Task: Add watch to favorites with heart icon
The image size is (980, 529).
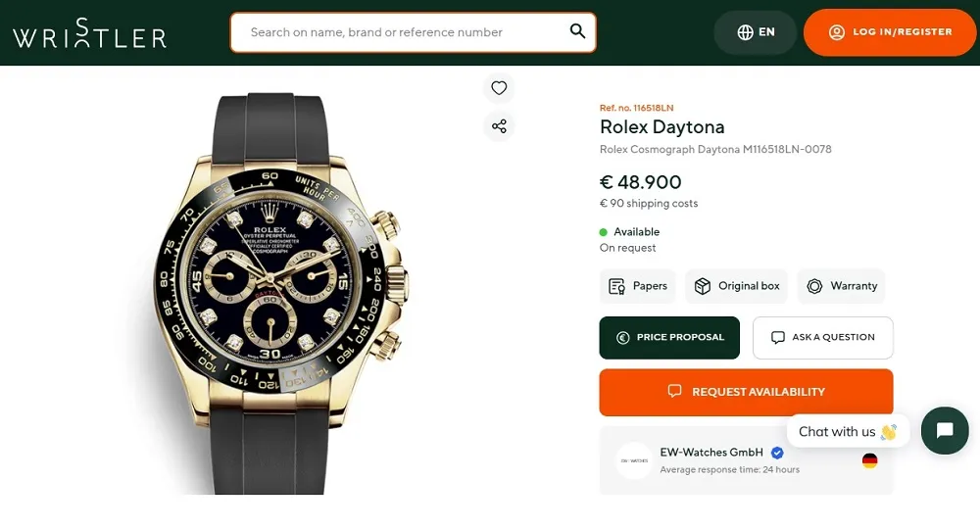Action: click(x=499, y=88)
